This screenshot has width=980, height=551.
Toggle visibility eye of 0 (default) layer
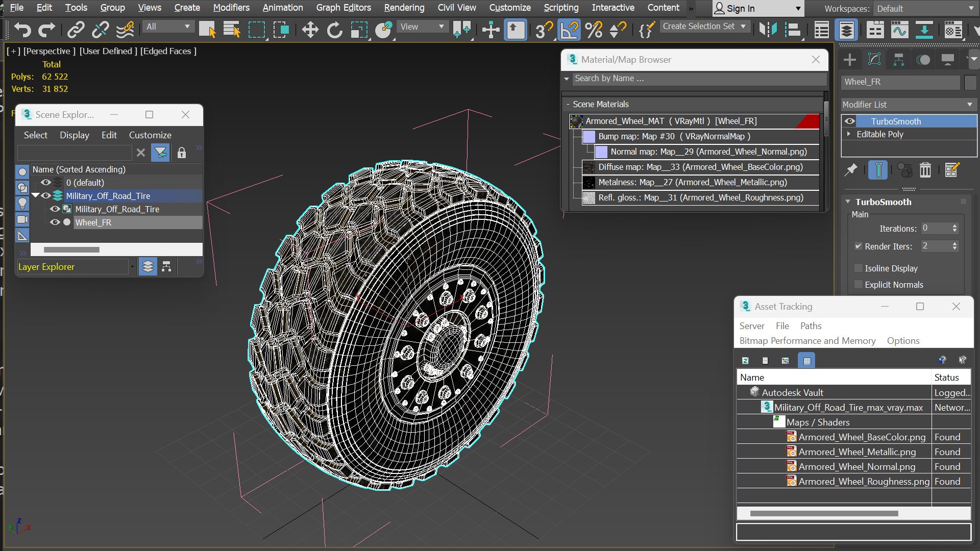coord(45,182)
